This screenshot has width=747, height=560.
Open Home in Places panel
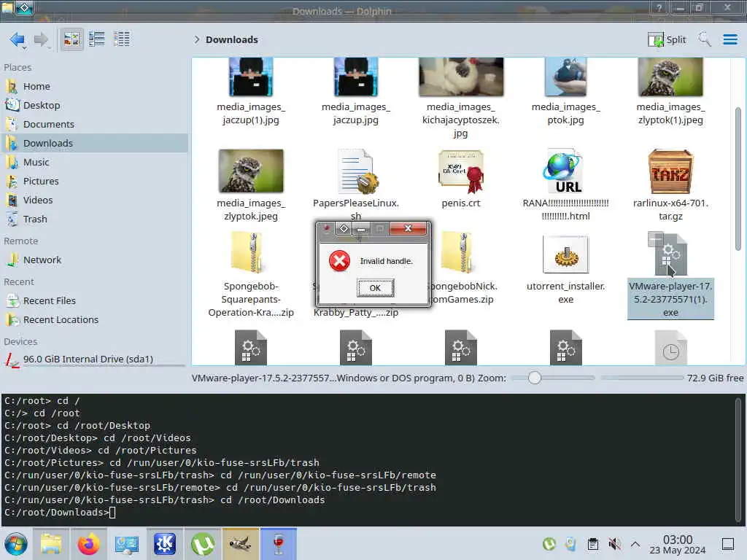[94, 86]
